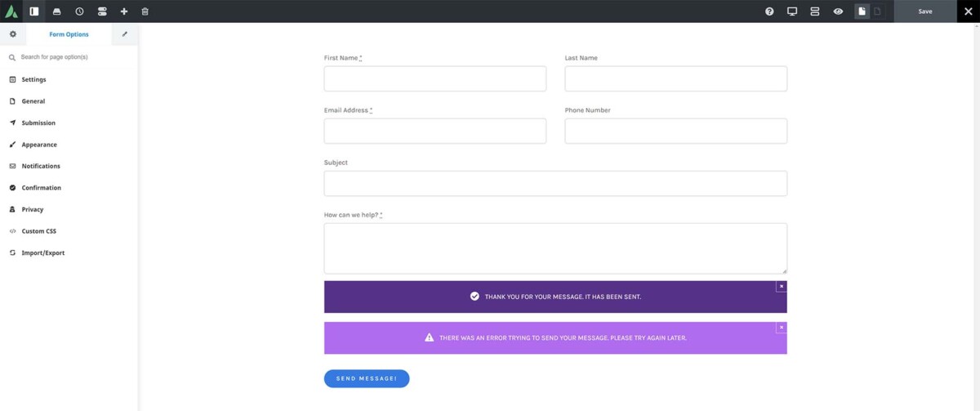This screenshot has height=411, width=980.
Task: Click the Send Message! button
Action: pos(367,378)
